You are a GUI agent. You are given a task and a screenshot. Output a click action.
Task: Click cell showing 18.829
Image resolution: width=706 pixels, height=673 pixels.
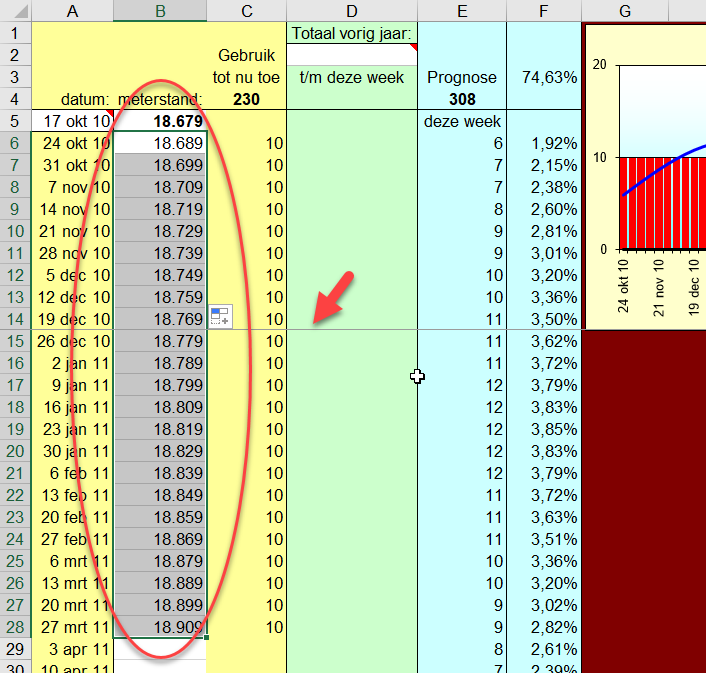(x=160, y=451)
